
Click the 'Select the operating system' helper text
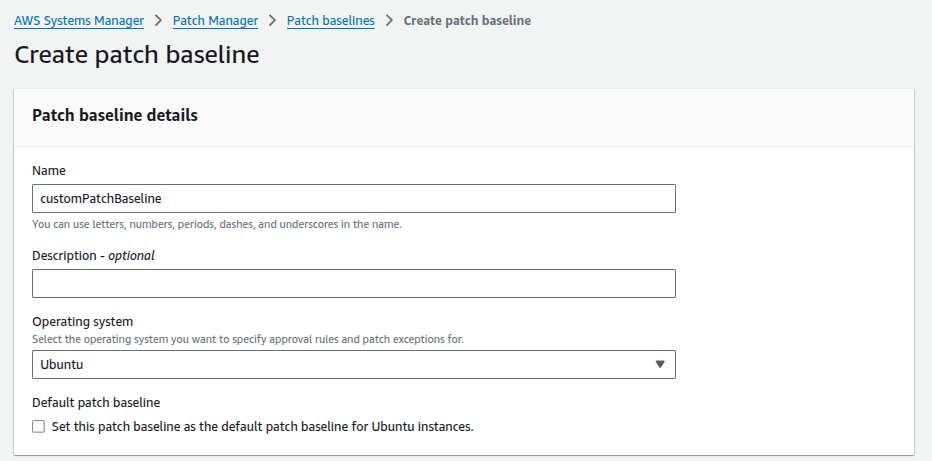[248, 339]
